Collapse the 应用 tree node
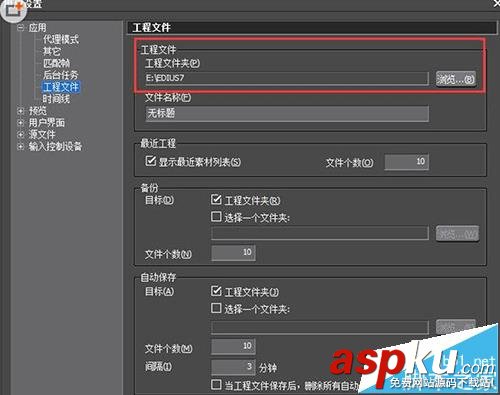 click(20, 27)
